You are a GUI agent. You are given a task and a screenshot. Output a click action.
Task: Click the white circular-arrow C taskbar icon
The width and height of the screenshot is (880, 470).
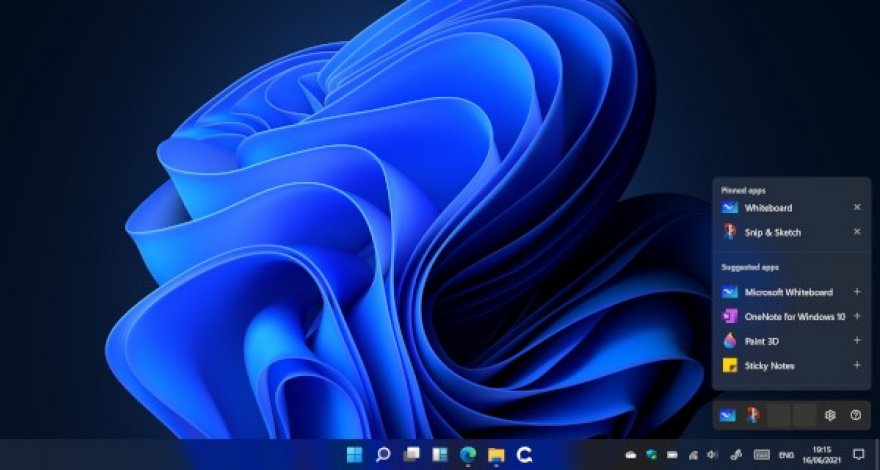click(x=524, y=454)
